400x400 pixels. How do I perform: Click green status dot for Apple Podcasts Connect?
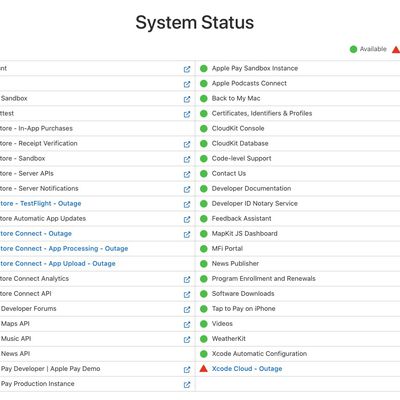click(204, 84)
